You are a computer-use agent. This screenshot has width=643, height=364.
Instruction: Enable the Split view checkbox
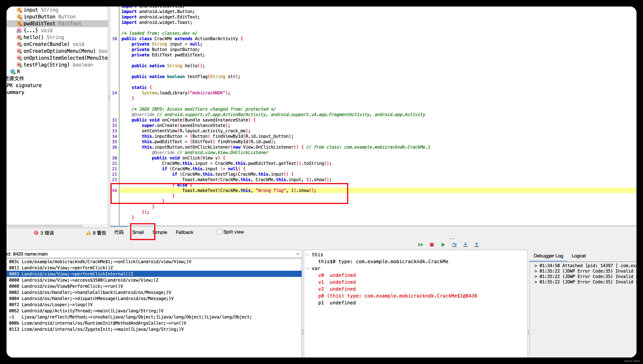click(x=219, y=232)
